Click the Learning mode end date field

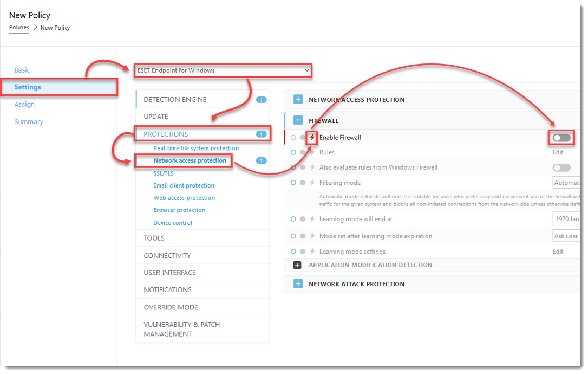coord(566,219)
